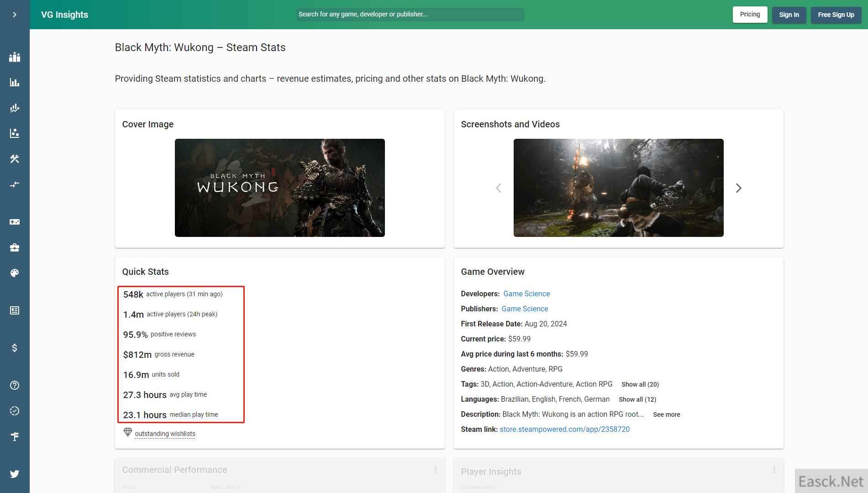The height and width of the screenshot is (493, 868).
Task: Open the Game Science developer link
Action: click(x=526, y=294)
